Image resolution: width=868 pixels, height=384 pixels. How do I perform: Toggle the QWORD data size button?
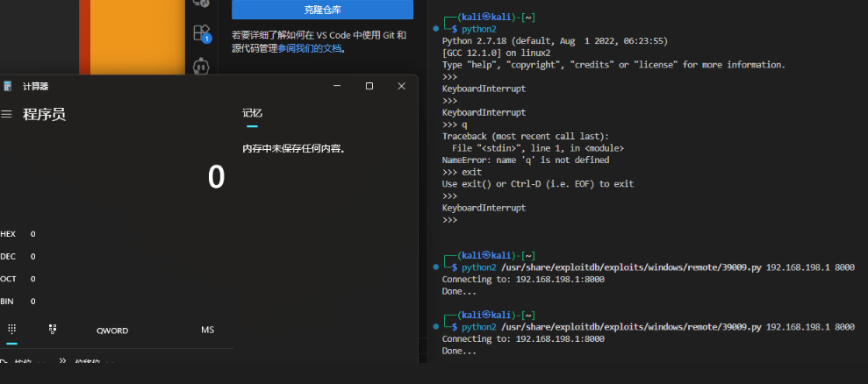[x=112, y=331]
